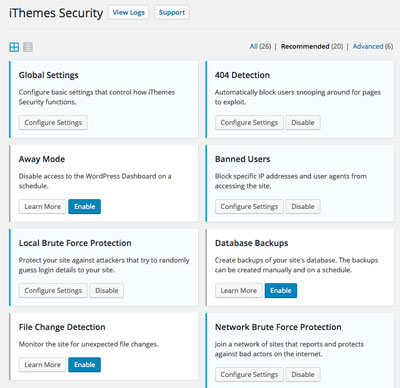Image resolution: width=400 pixels, height=388 pixels.
Task: Click the 404 Detection card heading
Action: click(242, 75)
